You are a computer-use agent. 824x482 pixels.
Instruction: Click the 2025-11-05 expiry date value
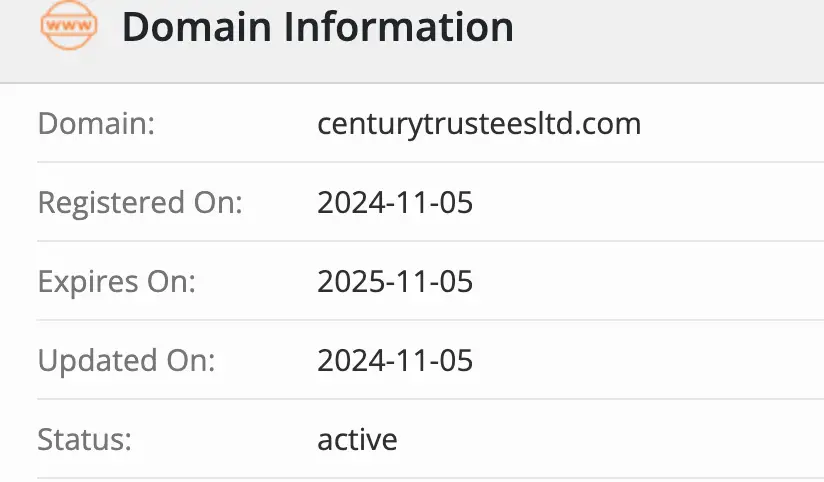coord(395,282)
